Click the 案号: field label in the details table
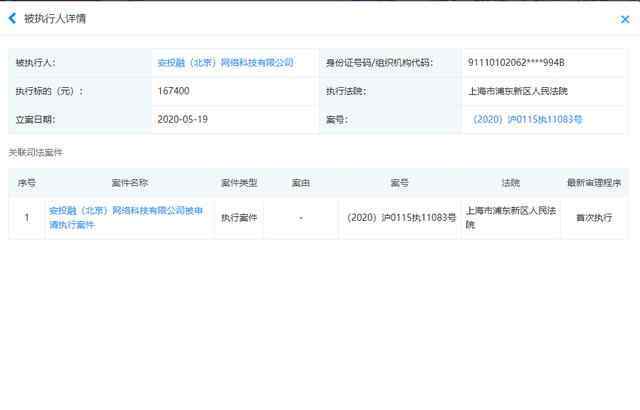The image size is (640, 410). click(337, 120)
